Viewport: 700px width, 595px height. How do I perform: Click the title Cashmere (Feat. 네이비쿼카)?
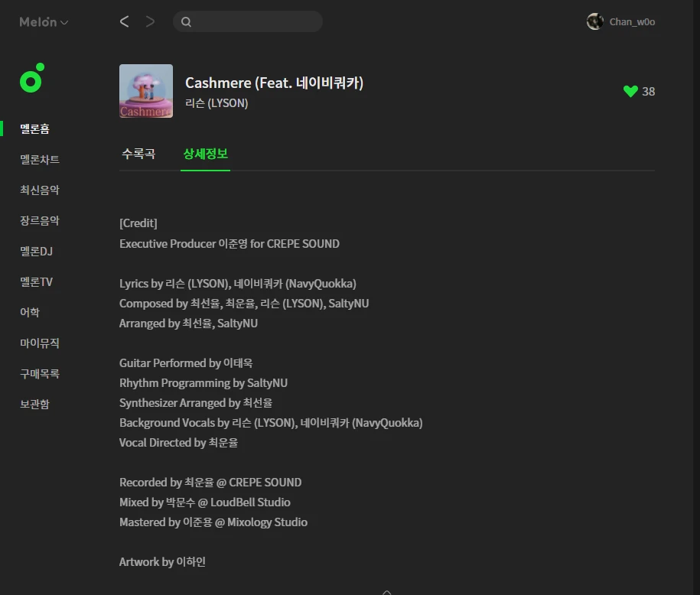pos(274,83)
